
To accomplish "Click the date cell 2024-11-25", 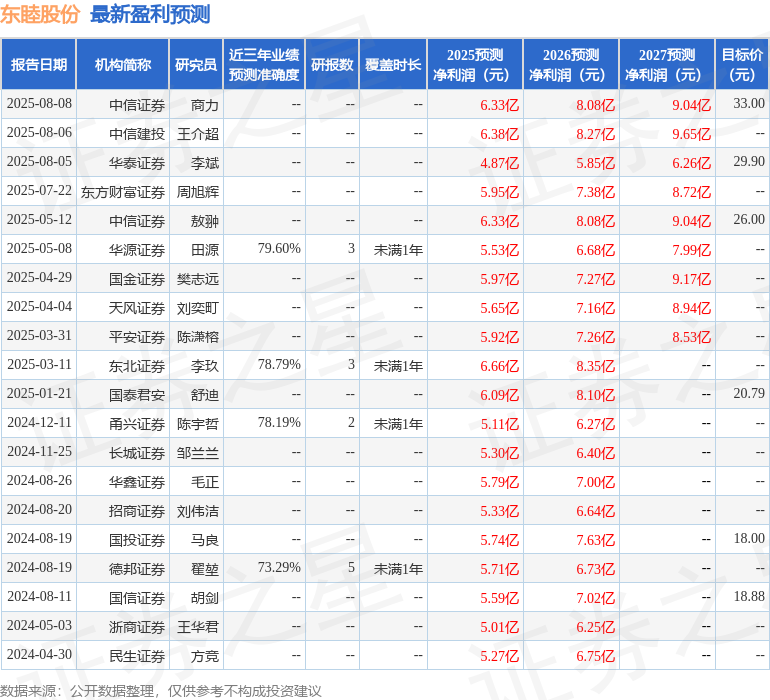I will pyautogui.click(x=39, y=451).
